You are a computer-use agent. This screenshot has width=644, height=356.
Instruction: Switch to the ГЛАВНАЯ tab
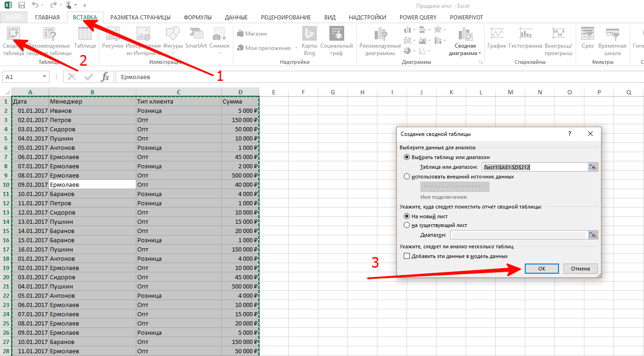click(47, 17)
